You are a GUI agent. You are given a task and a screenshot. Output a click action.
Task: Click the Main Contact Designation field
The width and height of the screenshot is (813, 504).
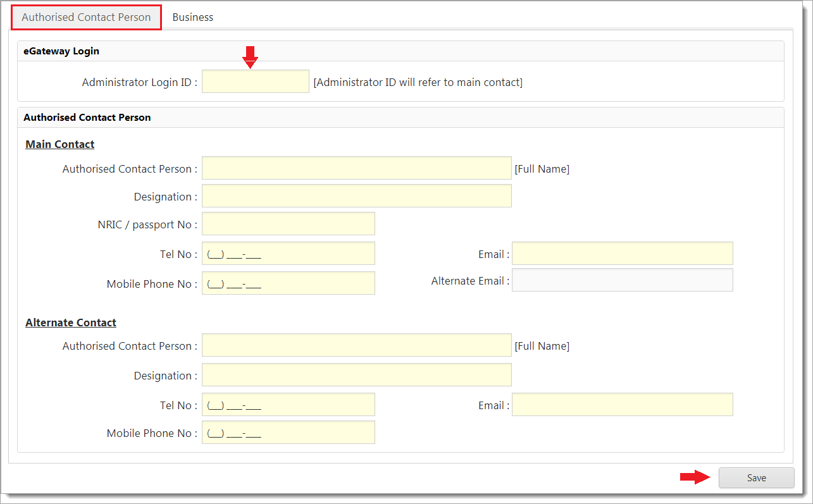point(356,196)
